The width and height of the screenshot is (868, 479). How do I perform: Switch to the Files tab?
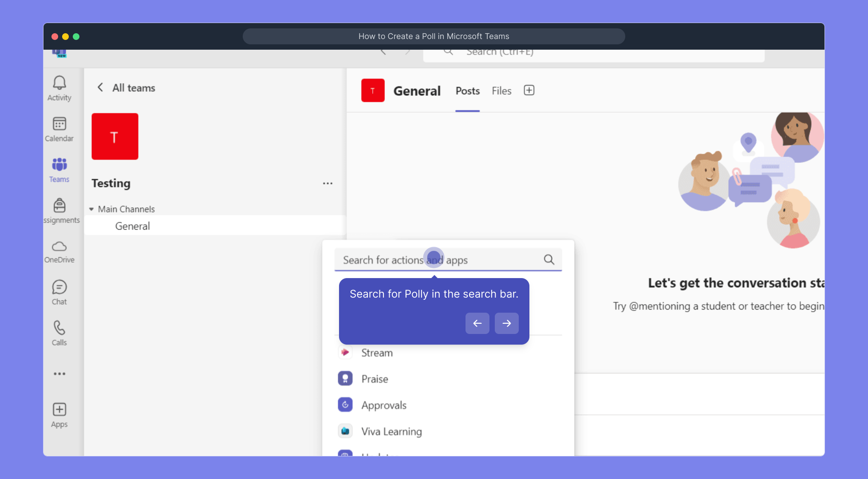point(501,90)
